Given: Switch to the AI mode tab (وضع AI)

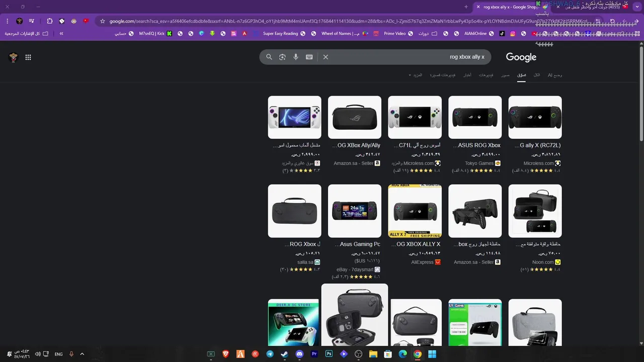Looking at the screenshot, I should pyautogui.click(x=555, y=75).
